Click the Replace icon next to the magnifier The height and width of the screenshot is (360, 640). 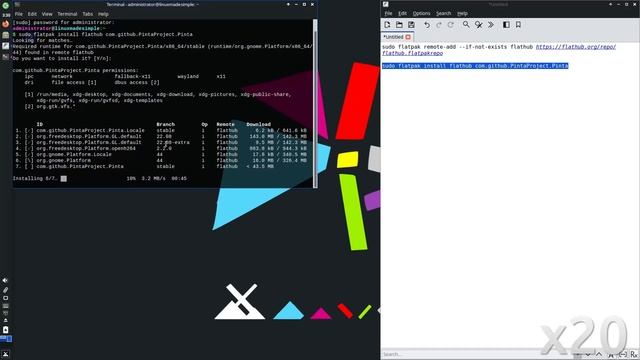click(478, 25)
